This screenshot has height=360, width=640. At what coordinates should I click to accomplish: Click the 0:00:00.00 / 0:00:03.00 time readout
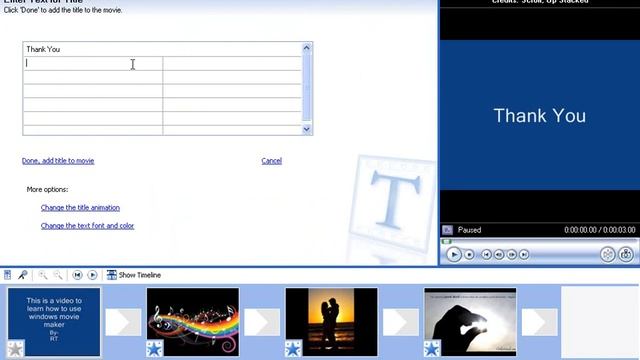tap(600, 230)
